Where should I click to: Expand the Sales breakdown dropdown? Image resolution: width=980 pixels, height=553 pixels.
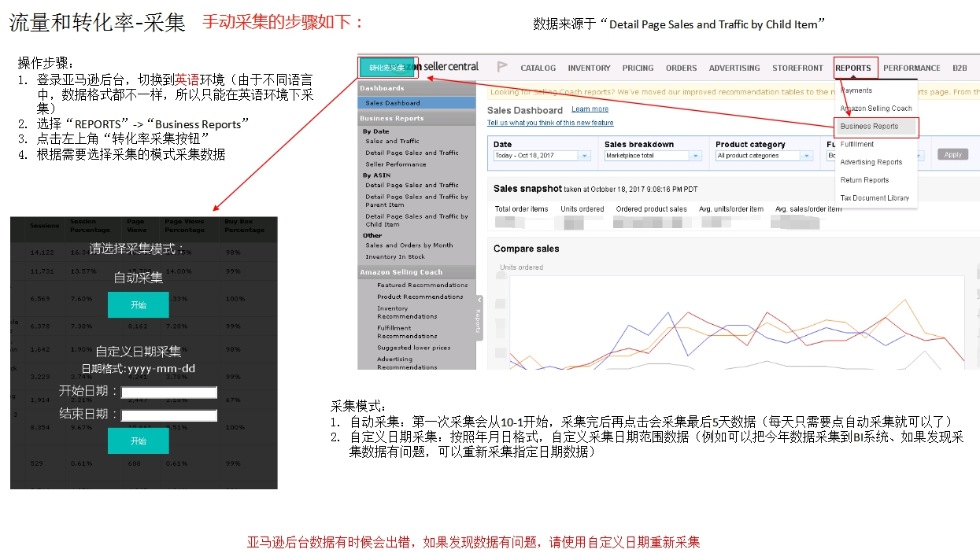click(653, 156)
